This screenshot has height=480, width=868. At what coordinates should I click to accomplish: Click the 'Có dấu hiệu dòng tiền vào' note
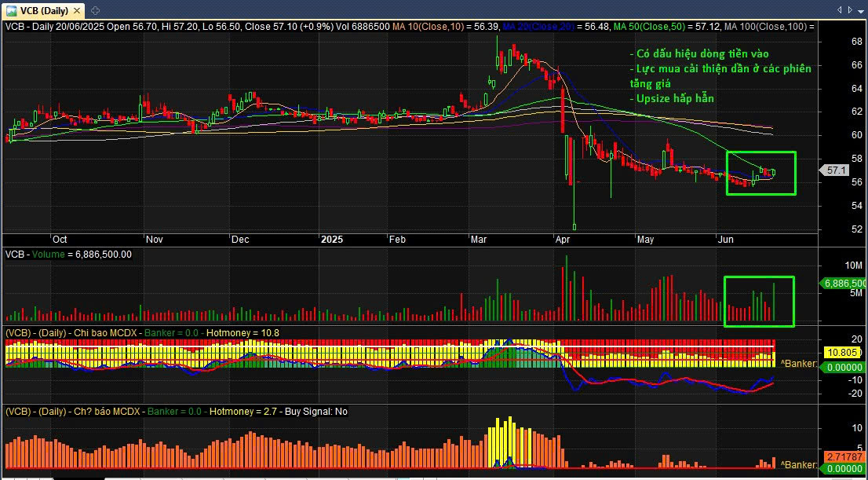pos(700,53)
